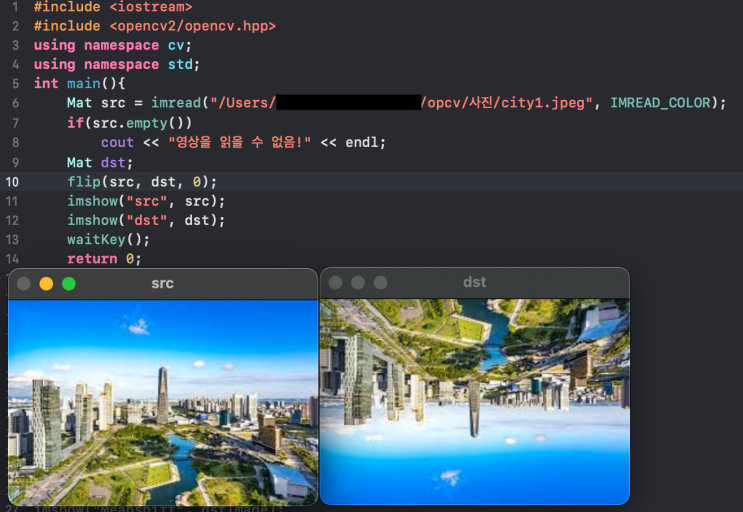Focus the dst window title bar
The height and width of the screenshot is (512, 743).
pyautogui.click(x=475, y=283)
